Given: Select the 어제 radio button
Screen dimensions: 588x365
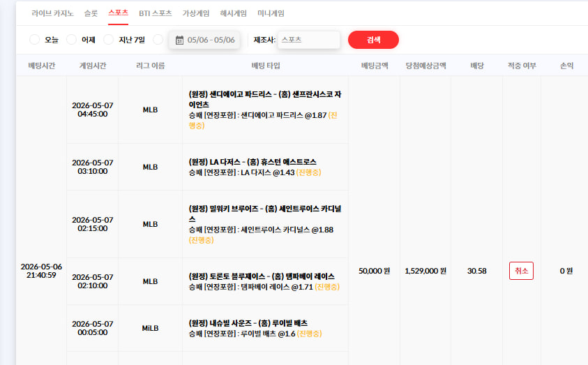Looking at the screenshot, I should coord(71,39).
